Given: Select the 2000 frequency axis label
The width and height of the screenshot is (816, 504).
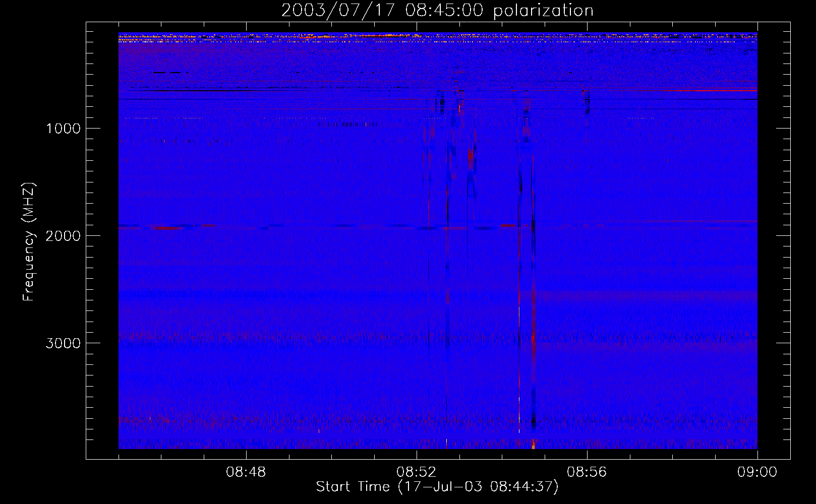Looking at the screenshot, I should tap(63, 236).
